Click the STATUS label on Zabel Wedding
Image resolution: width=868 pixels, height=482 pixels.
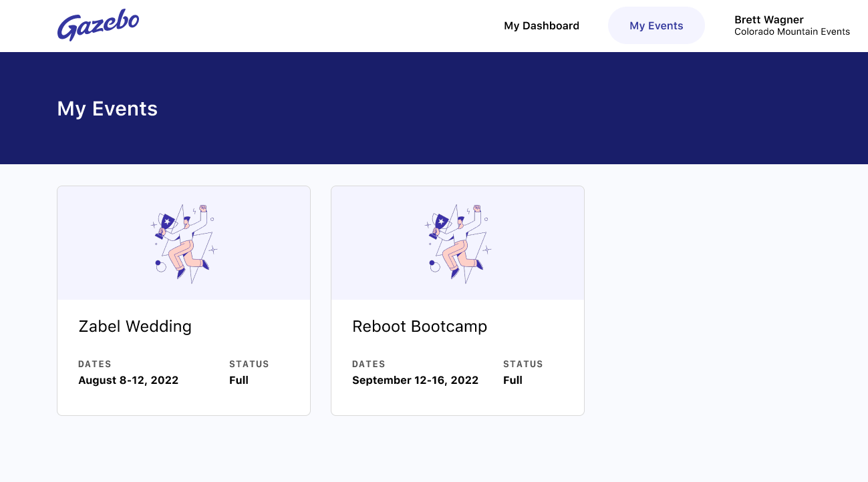pos(249,365)
